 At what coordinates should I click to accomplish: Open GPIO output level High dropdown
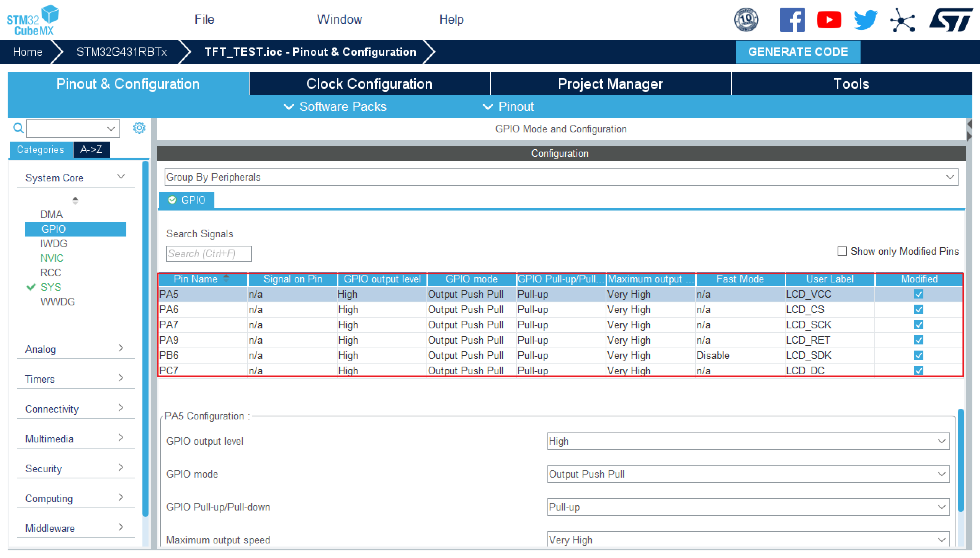click(748, 441)
